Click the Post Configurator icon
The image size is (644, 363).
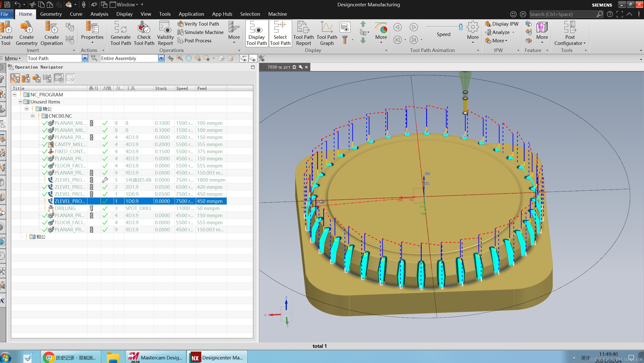pos(570,33)
